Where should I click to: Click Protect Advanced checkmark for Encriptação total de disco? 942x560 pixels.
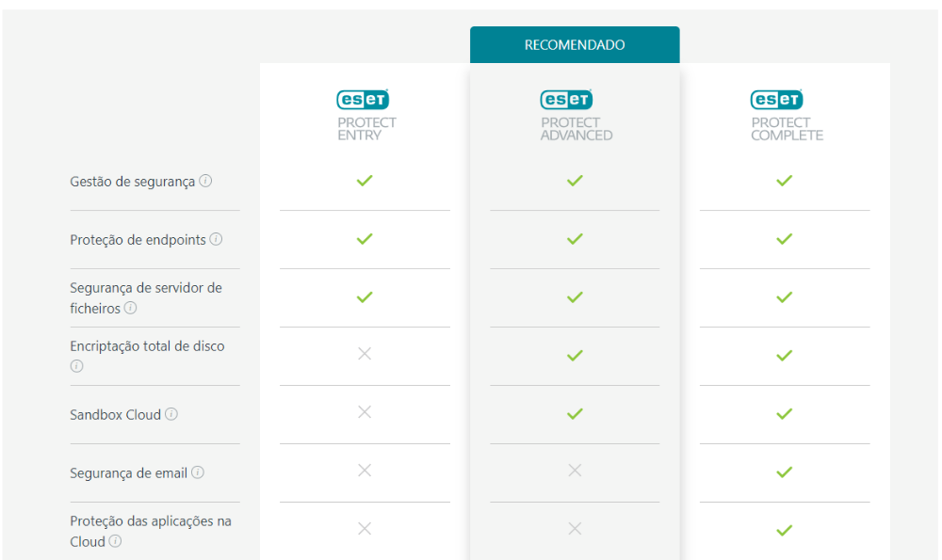[x=575, y=355]
